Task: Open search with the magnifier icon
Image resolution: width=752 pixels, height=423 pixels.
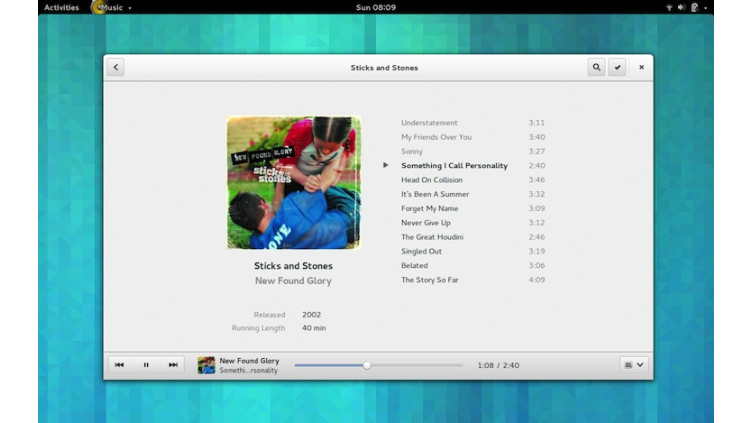Action: (596, 67)
